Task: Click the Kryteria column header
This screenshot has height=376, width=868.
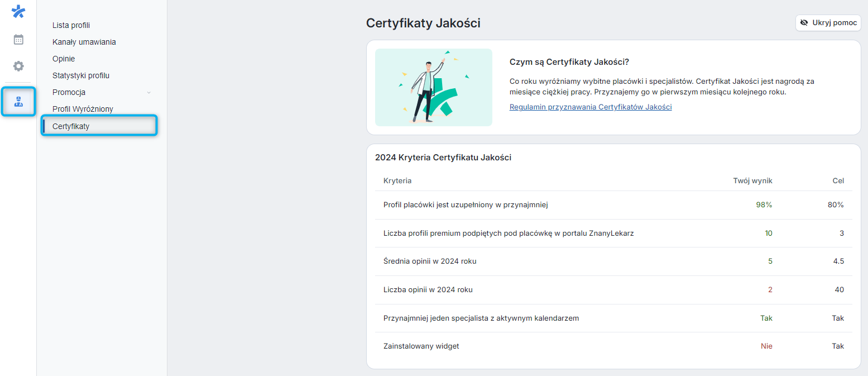Action: pos(397,180)
